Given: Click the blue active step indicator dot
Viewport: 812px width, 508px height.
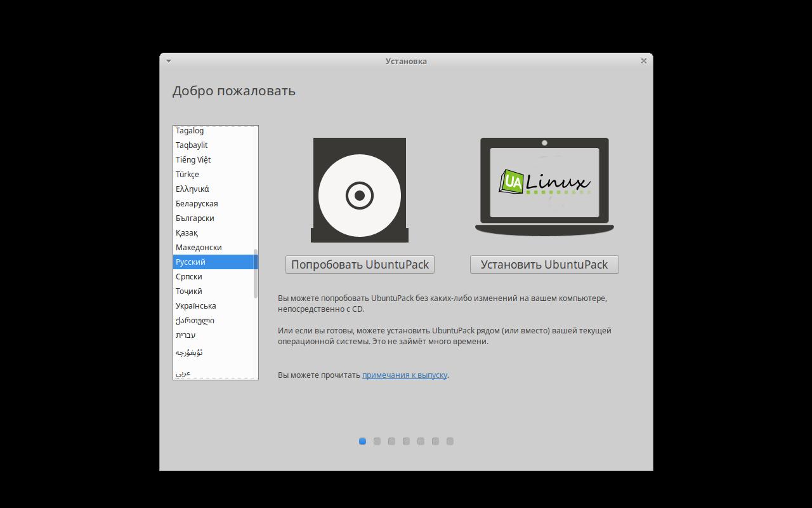Looking at the screenshot, I should 362,441.
